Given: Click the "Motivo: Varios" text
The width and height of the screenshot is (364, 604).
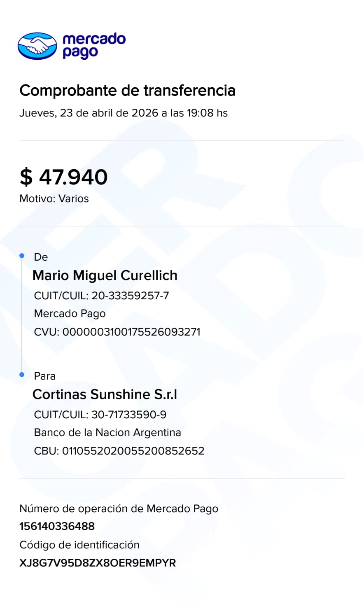Looking at the screenshot, I should point(54,198).
